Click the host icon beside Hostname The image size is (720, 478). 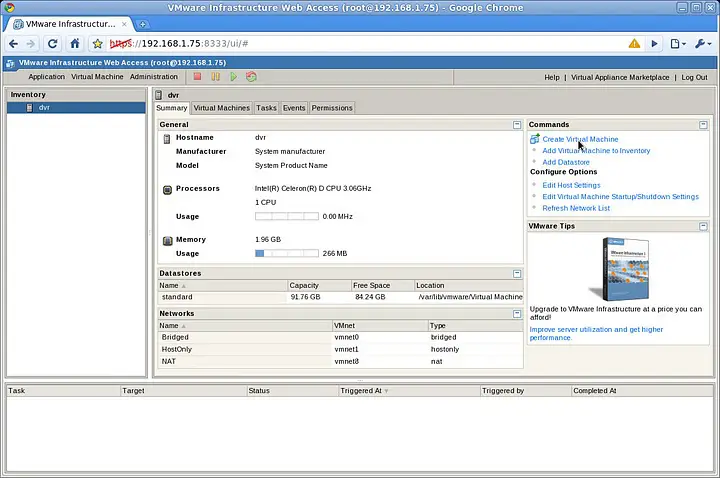tap(167, 138)
